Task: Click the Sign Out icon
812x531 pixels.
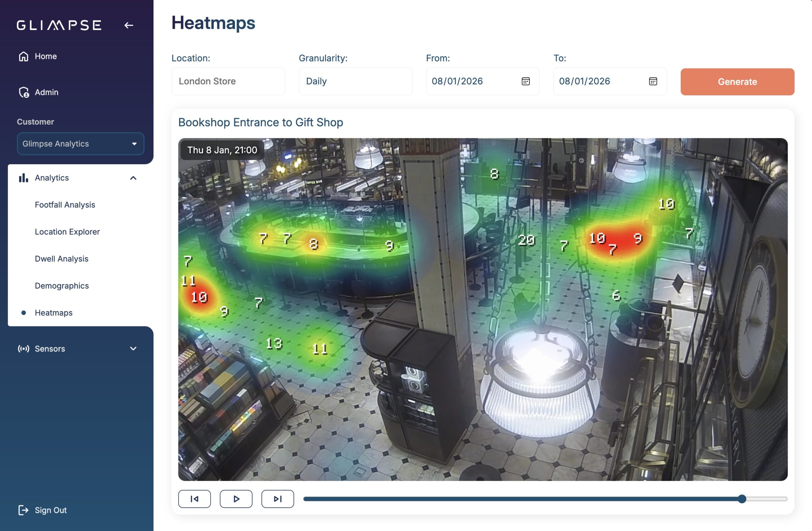Action: (x=23, y=510)
